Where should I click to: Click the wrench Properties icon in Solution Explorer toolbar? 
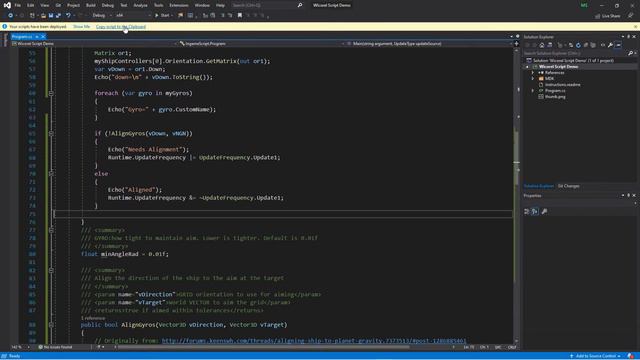tap(610, 45)
